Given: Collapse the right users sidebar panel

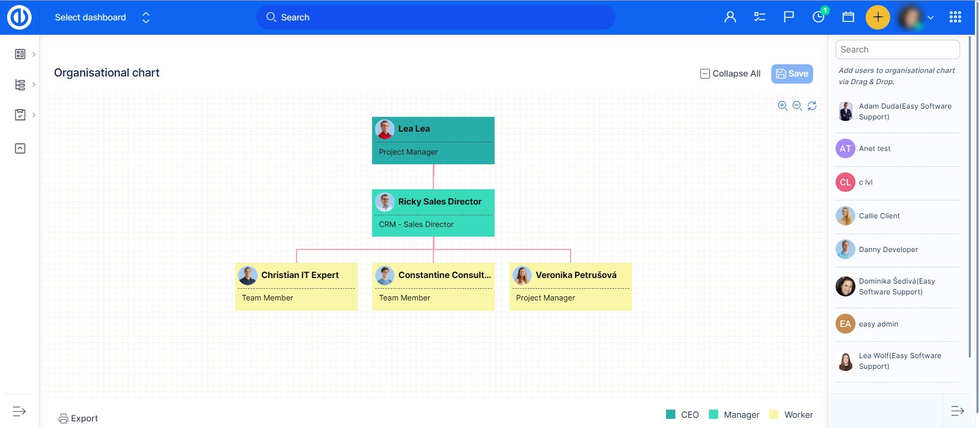Looking at the screenshot, I should click(957, 411).
